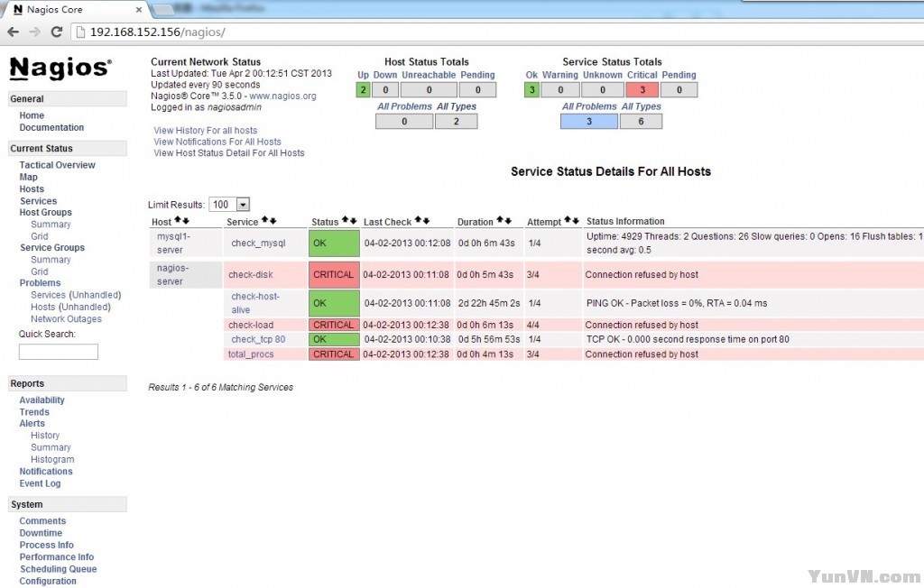The width and height of the screenshot is (924, 588).
Task: Sort Attempt column ascending with up arrow
Action: pyautogui.click(x=568, y=220)
